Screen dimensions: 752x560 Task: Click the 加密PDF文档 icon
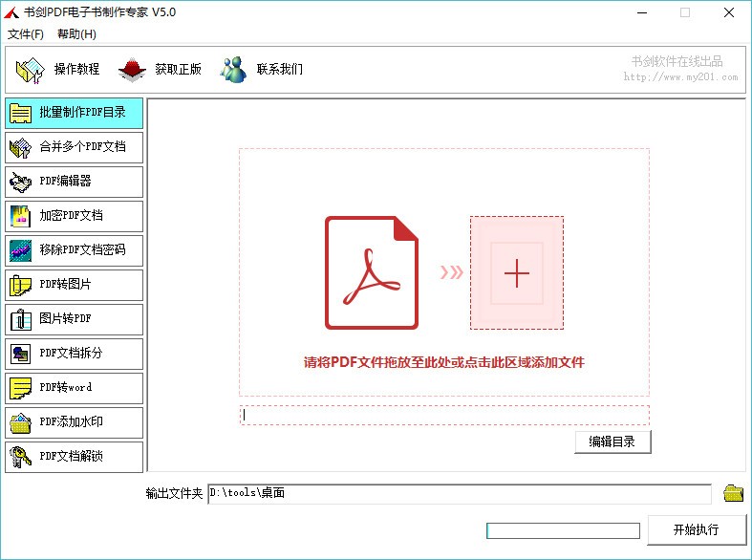[21, 217]
